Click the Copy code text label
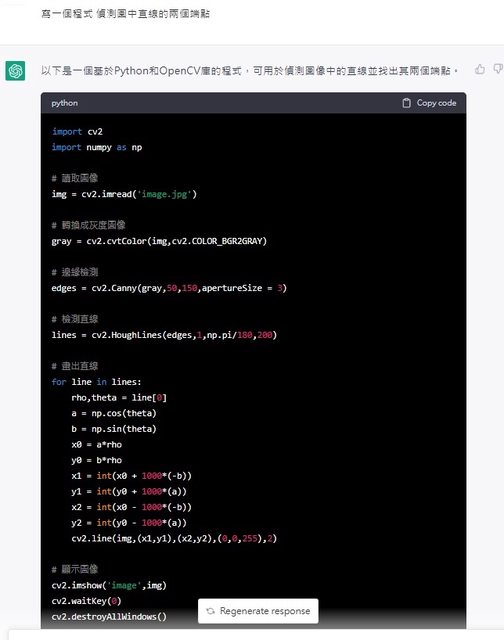This screenshot has height=640, width=504. pos(436,103)
